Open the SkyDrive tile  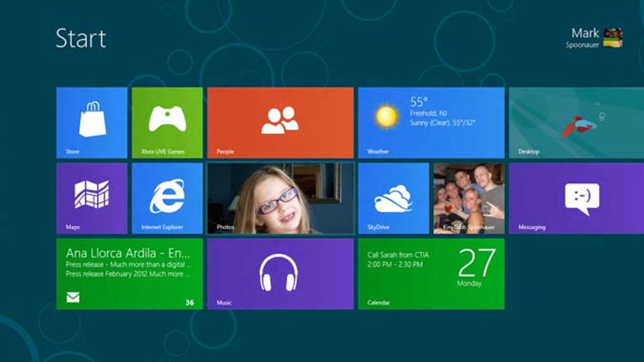click(x=394, y=198)
